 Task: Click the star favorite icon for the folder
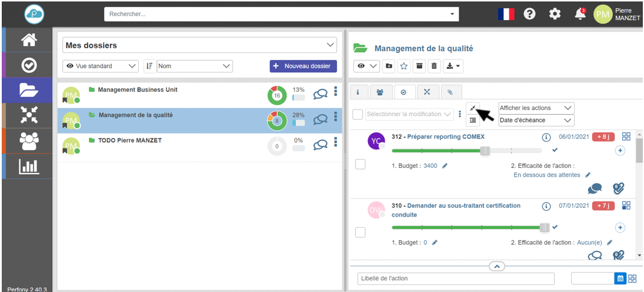[x=404, y=67]
